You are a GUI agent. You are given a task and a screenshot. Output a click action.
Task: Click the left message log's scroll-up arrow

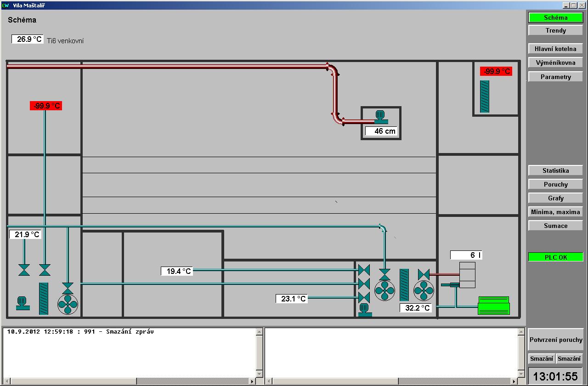click(259, 332)
